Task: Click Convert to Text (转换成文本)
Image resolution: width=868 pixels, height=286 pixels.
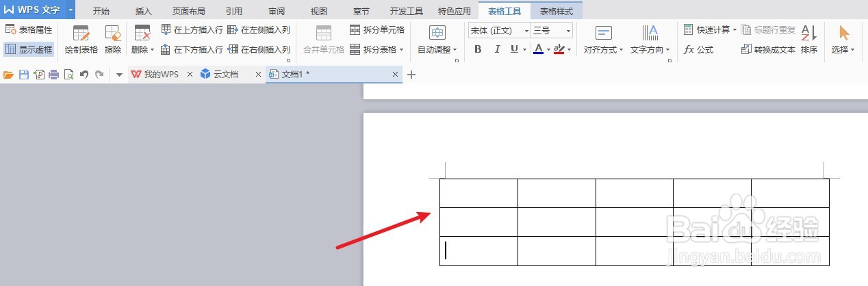Action: click(x=768, y=49)
